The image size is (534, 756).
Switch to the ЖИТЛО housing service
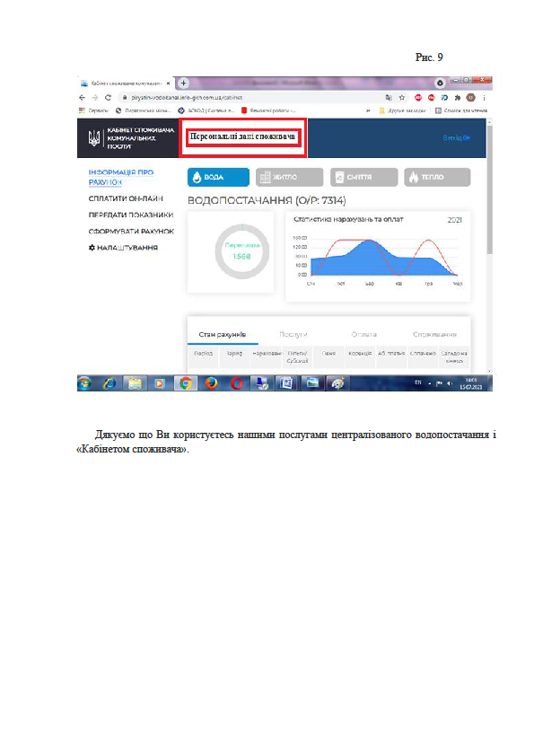289,177
